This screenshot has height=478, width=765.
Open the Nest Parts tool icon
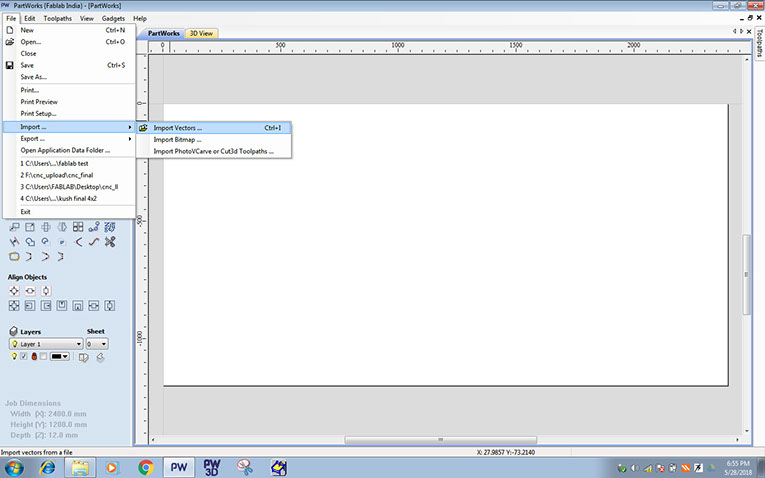click(x=110, y=227)
